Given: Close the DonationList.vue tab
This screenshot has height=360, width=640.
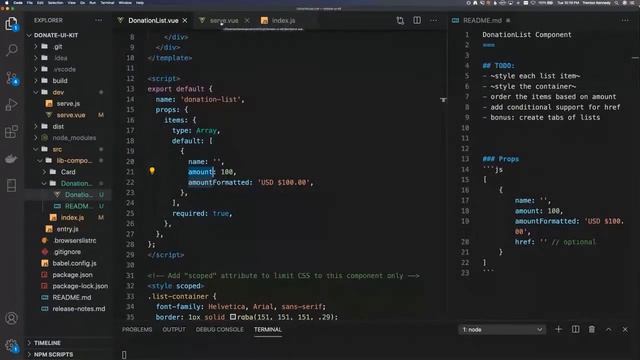Looking at the screenshot, I should pyautogui.click(x=185, y=20).
